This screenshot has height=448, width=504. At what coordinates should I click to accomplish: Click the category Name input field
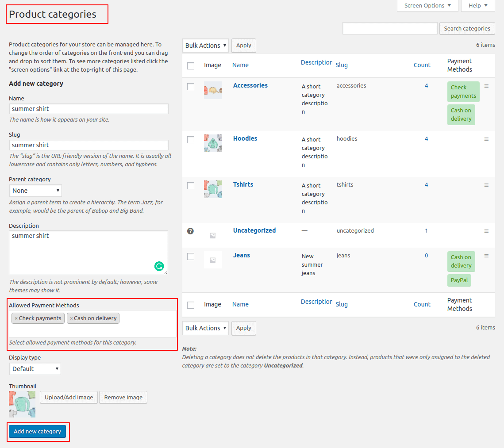pos(88,109)
